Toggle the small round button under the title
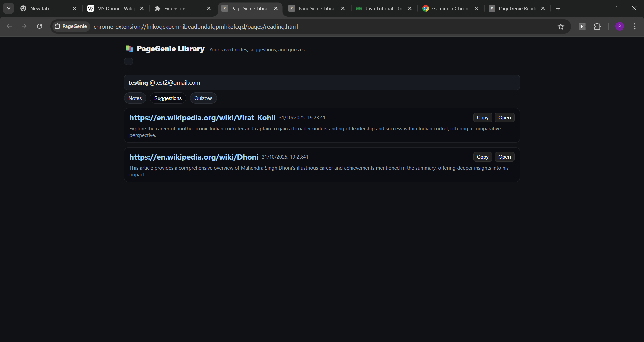 128,61
